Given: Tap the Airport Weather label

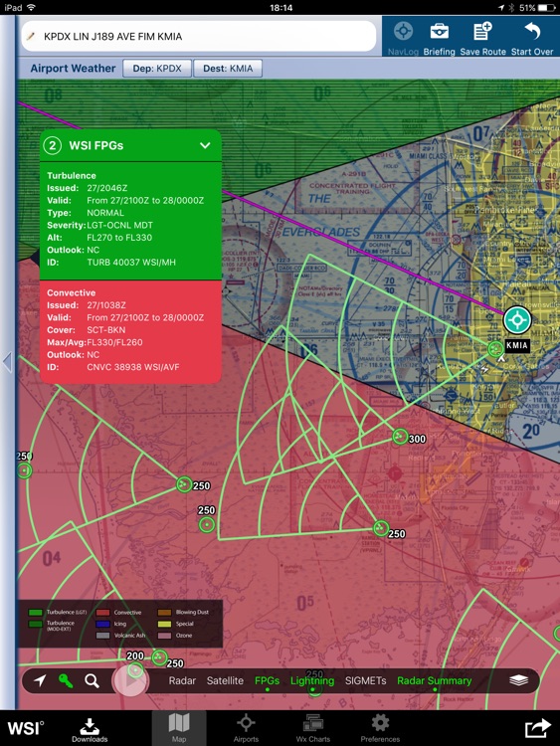Looking at the screenshot, I should (73, 68).
